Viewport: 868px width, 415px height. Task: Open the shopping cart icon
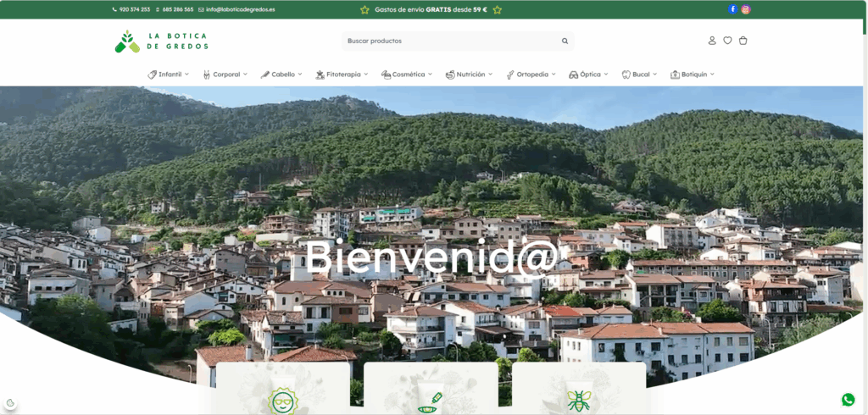tap(743, 41)
